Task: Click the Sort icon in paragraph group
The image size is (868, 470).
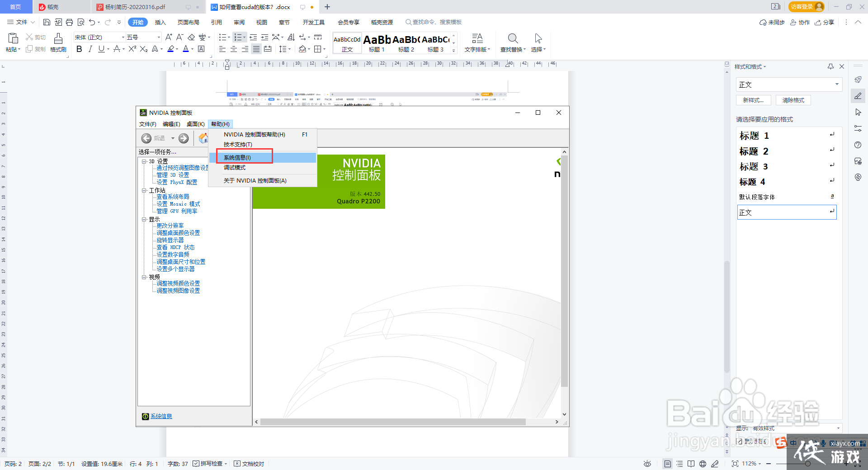Action: pyautogui.click(x=291, y=37)
